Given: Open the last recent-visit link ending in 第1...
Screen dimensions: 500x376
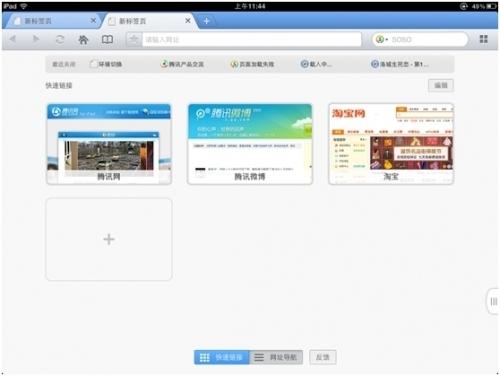Looking at the screenshot, I should (x=400, y=64).
